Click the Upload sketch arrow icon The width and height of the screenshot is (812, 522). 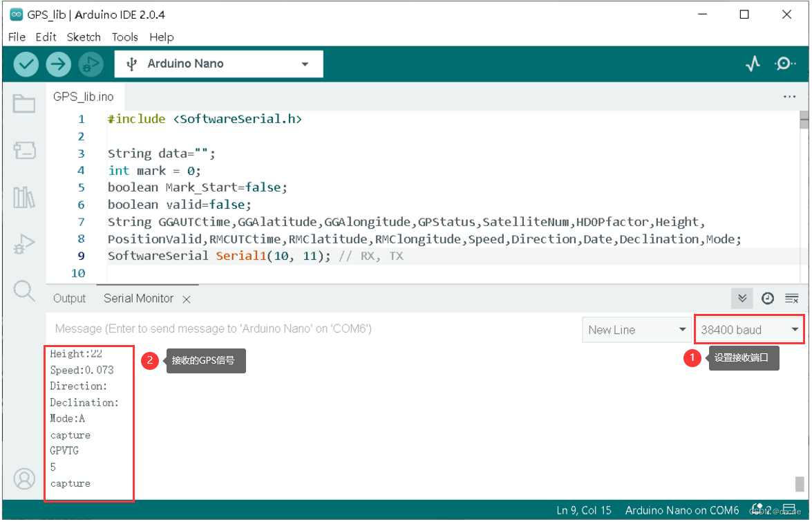point(58,64)
